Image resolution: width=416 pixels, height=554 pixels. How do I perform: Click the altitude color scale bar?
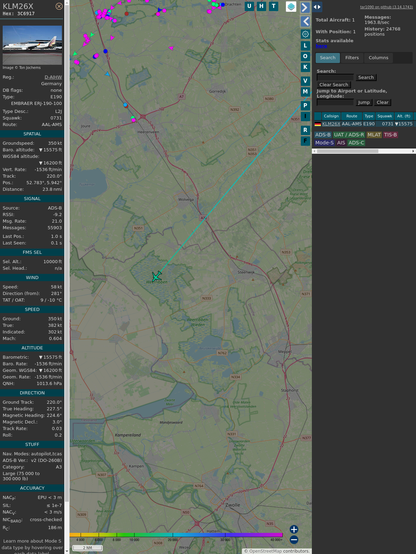point(176,535)
